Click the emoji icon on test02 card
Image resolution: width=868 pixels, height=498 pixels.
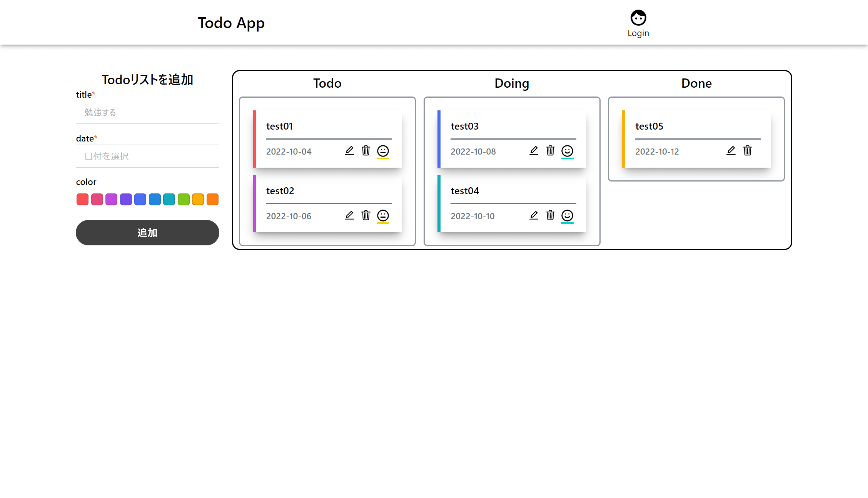pyautogui.click(x=383, y=215)
